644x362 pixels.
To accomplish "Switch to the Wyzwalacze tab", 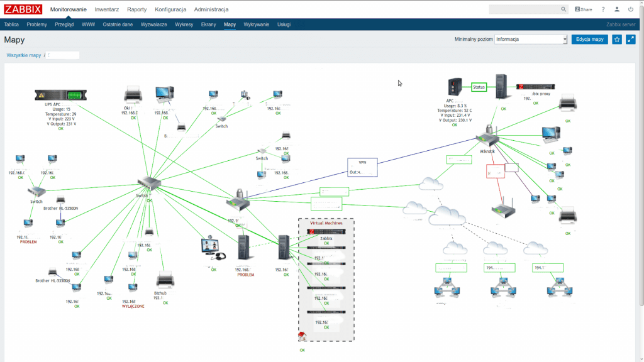I will (153, 25).
